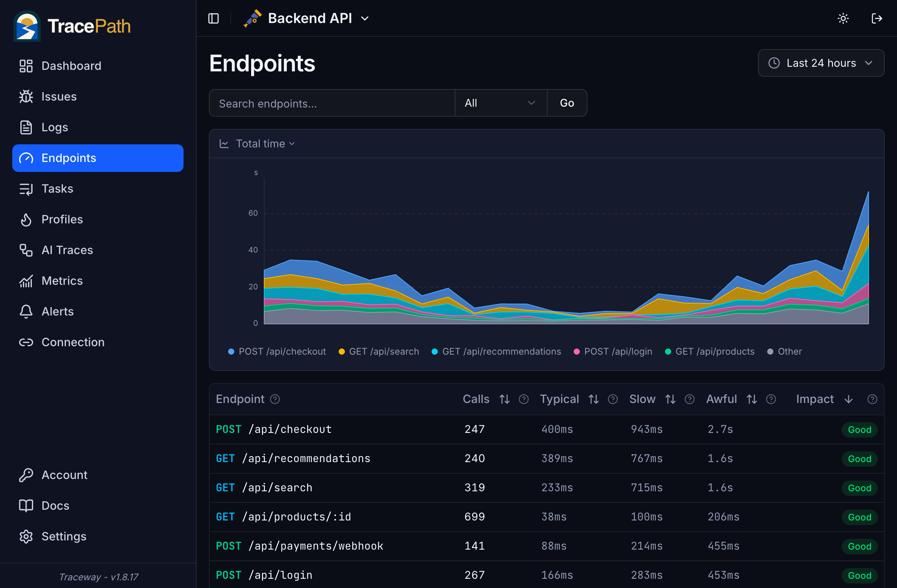Viewport: 897px width, 588px height.
Task: Click the Alerts bell icon
Action: 26,312
